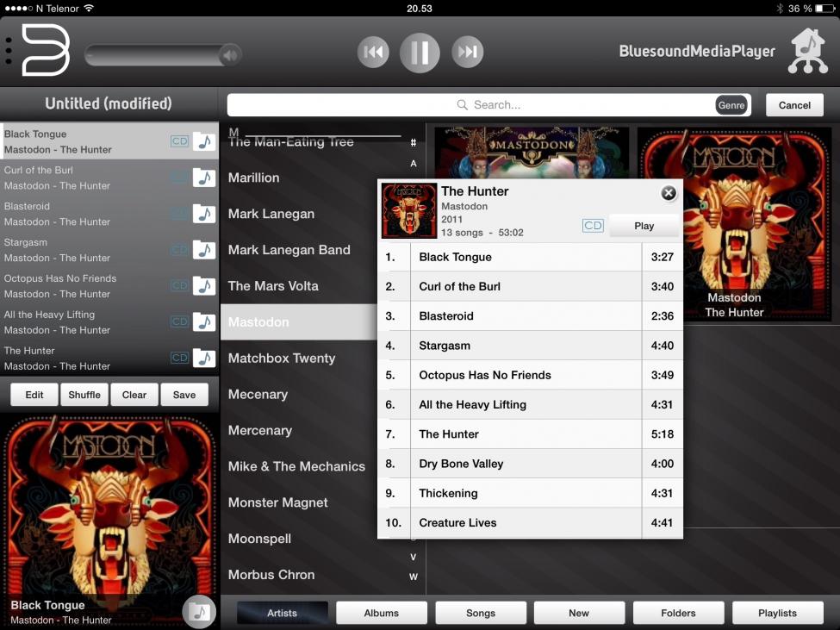840x630 pixels.
Task: Skip to the next track
Action: tap(467, 52)
